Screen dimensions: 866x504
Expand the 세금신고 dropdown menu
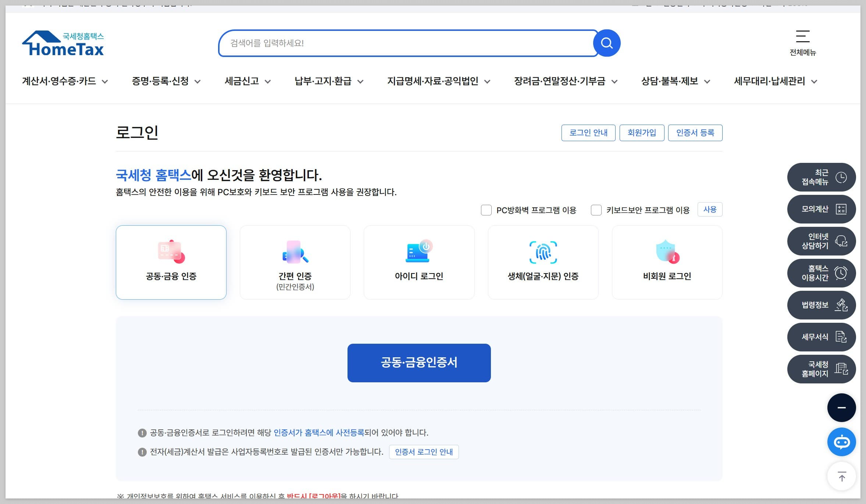(247, 81)
